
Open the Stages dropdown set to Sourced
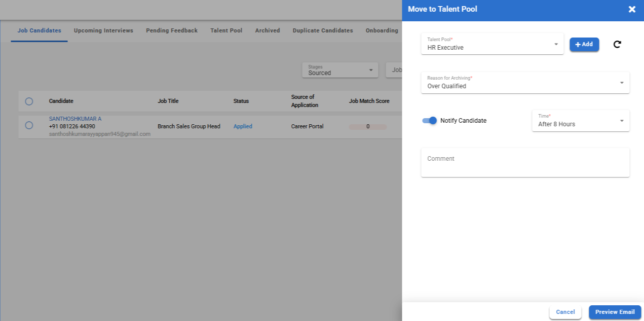click(340, 70)
